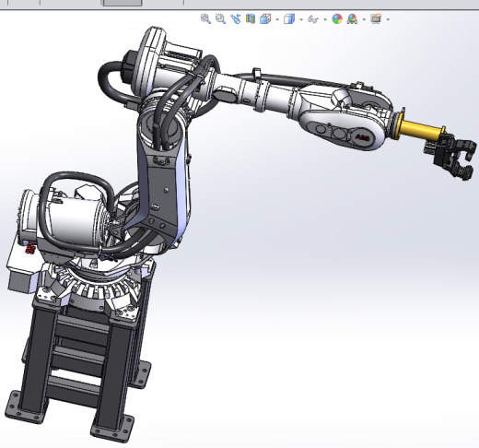
Task: Open Edit Appearance color ball
Action: pos(337,19)
